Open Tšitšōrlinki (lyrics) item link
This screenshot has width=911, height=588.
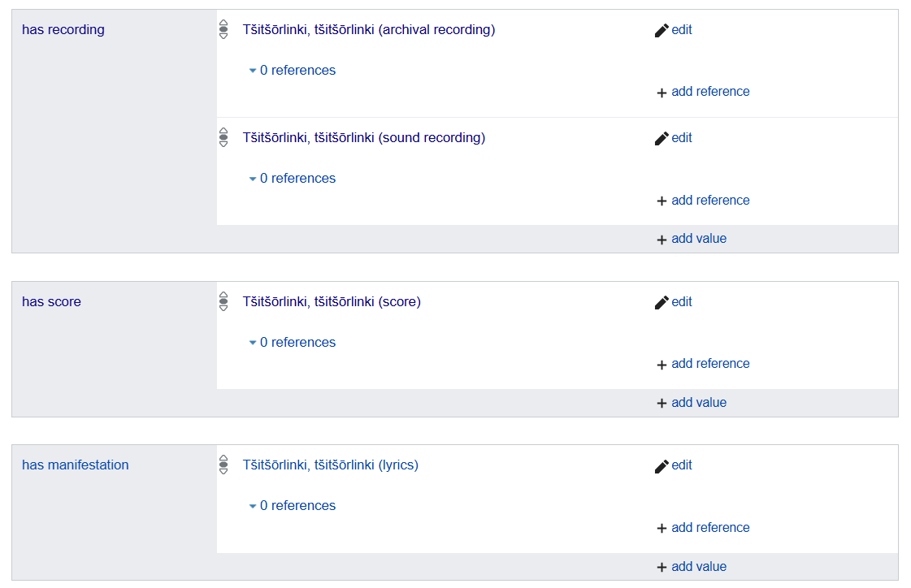click(x=331, y=465)
